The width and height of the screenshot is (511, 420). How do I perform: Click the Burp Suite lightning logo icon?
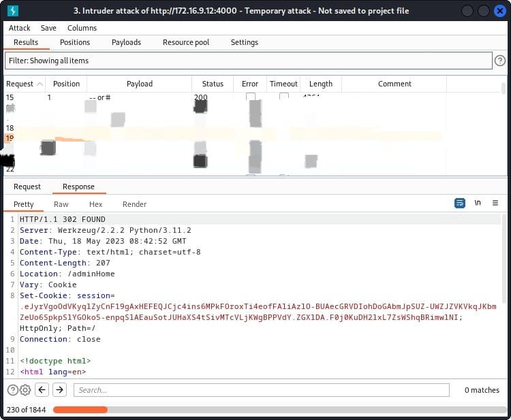pos(13,11)
